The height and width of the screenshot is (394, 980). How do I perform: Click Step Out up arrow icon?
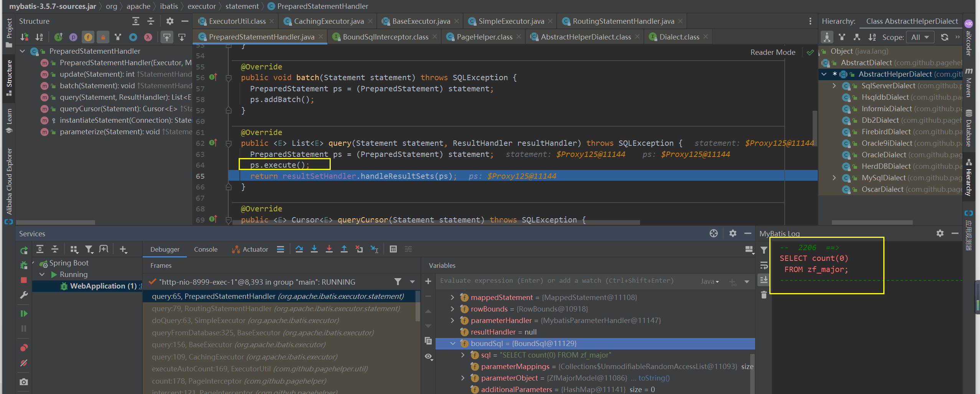pos(344,249)
